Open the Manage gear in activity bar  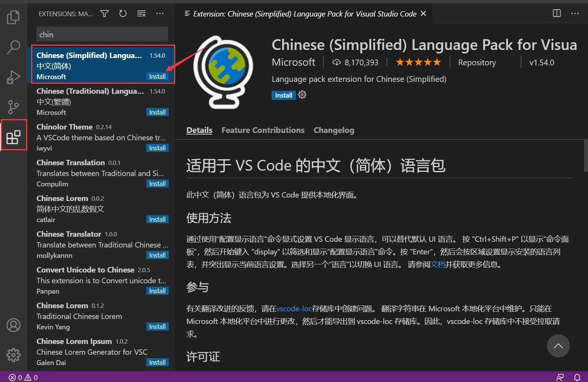(x=13, y=355)
